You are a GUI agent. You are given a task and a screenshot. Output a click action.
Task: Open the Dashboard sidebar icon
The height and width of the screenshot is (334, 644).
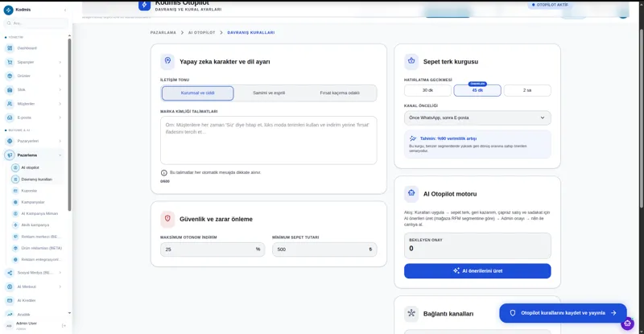click(x=10, y=48)
